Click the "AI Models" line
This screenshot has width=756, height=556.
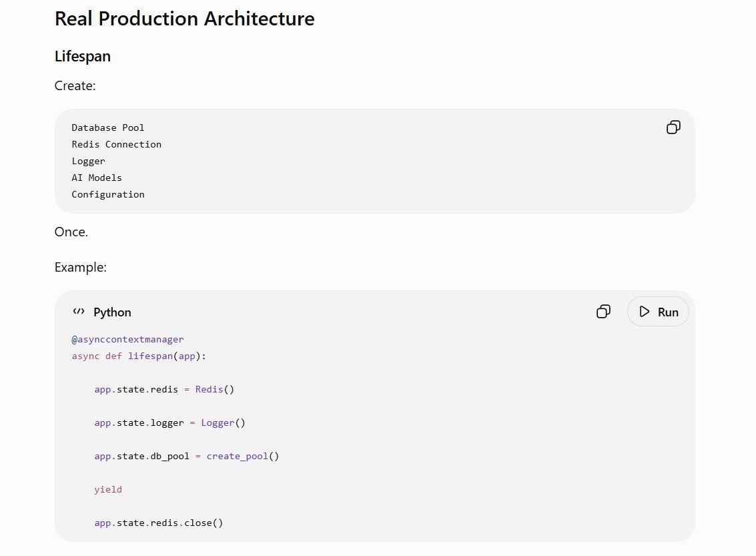tap(97, 178)
